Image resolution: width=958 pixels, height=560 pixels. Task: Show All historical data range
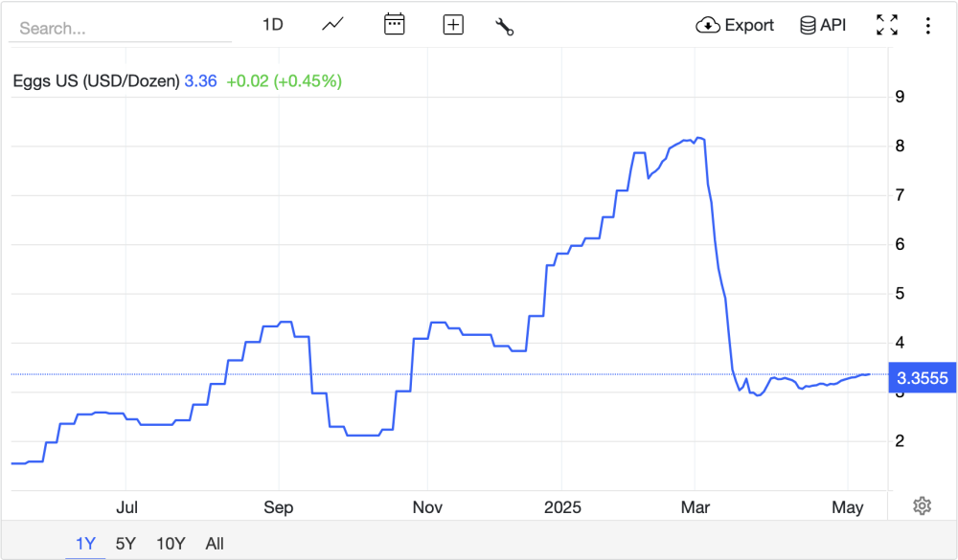(215, 544)
